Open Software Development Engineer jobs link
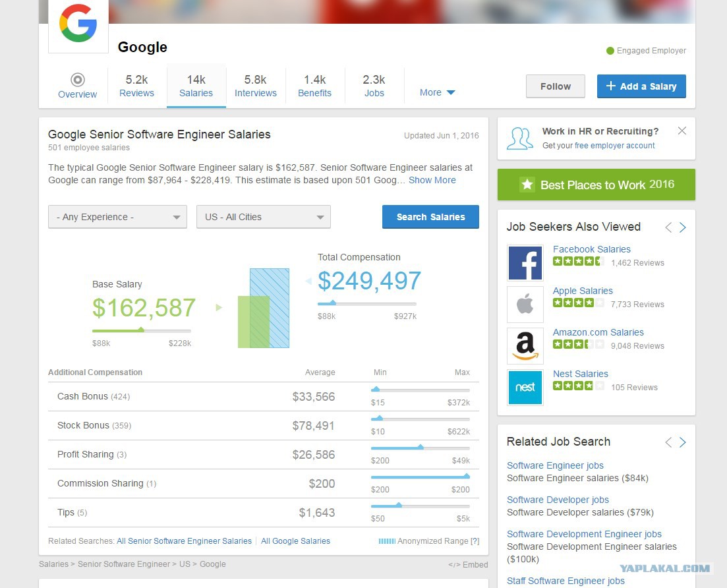The image size is (727, 588). coord(584,534)
